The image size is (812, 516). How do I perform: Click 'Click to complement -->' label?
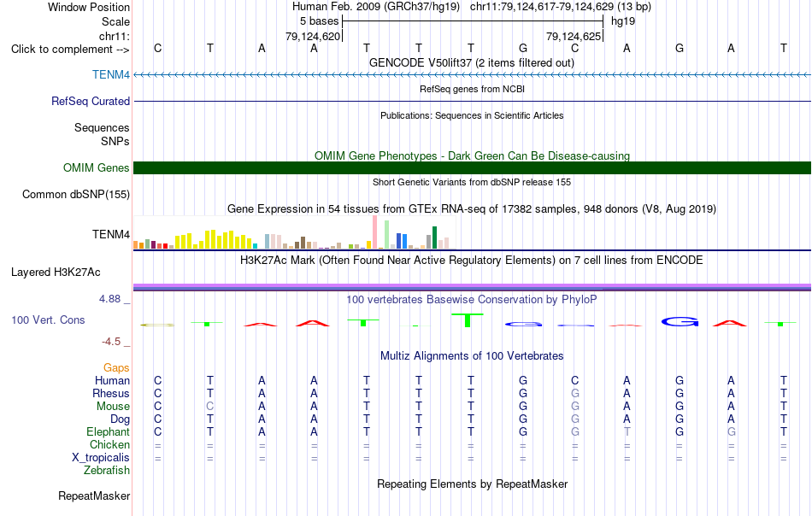(x=70, y=50)
